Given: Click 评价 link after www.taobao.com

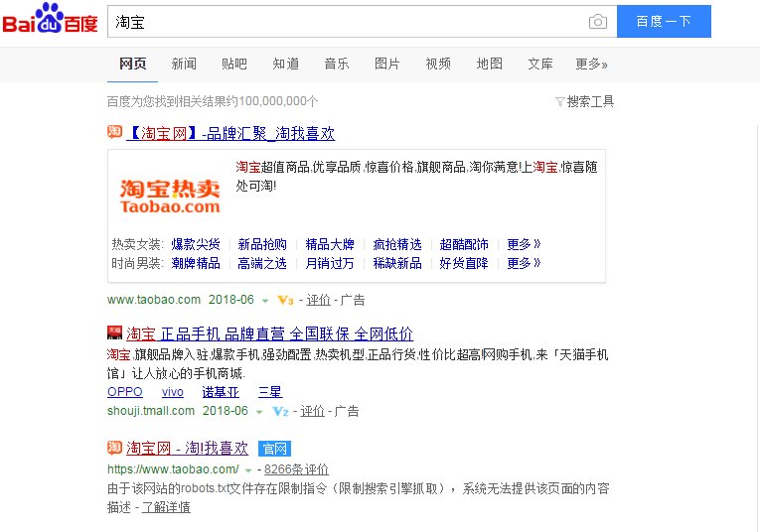Looking at the screenshot, I should tap(319, 300).
